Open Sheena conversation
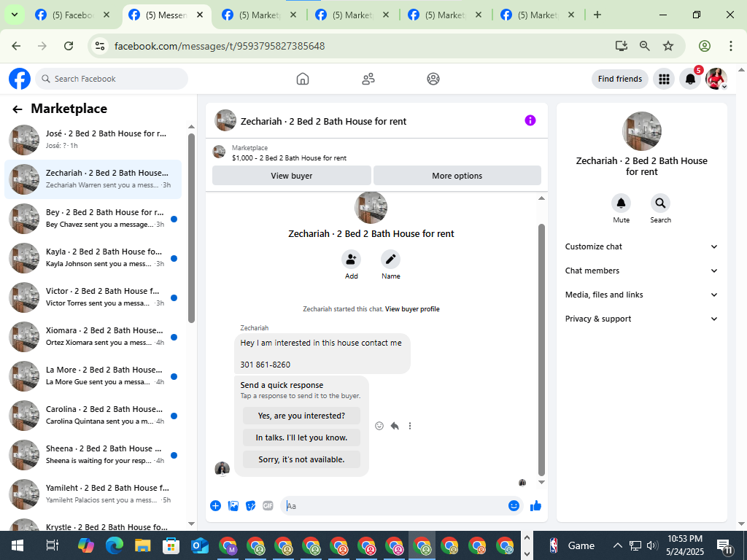This screenshot has height=560, width=747. click(x=93, y=455)
